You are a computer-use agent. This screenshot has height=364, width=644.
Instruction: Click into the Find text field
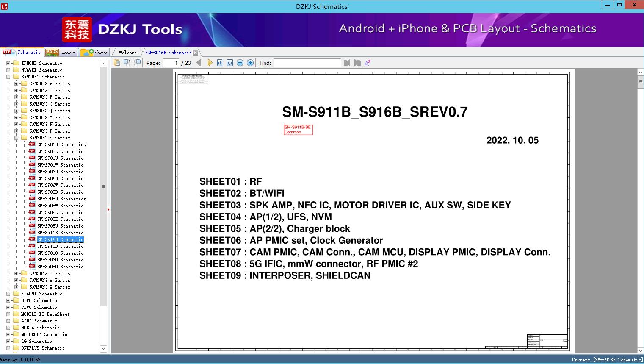(307, 63)
